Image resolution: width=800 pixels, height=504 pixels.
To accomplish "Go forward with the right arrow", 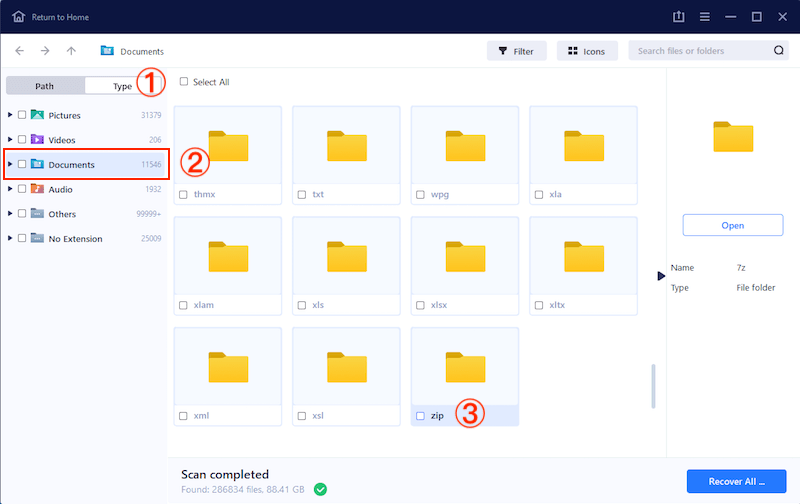I will (45, 51).
